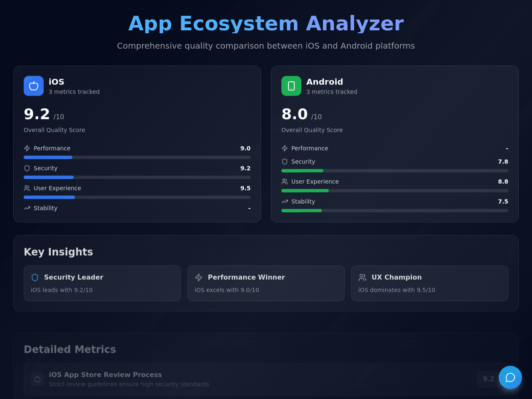The image size is (532, 399).
Task: Click 'Overall Quality Score' under iOS
Action: pyautogui.click(x=54, y=130)
